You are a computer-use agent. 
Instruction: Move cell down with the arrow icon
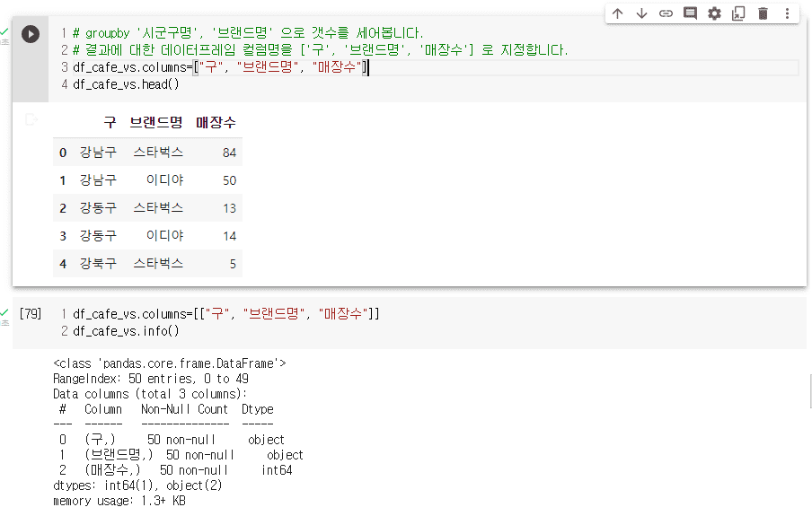[641, 13]
